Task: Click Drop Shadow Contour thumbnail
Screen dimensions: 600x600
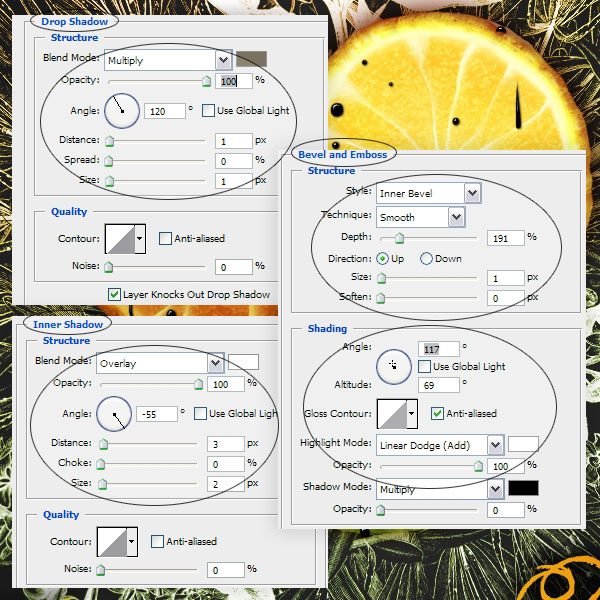Action: 120,239
